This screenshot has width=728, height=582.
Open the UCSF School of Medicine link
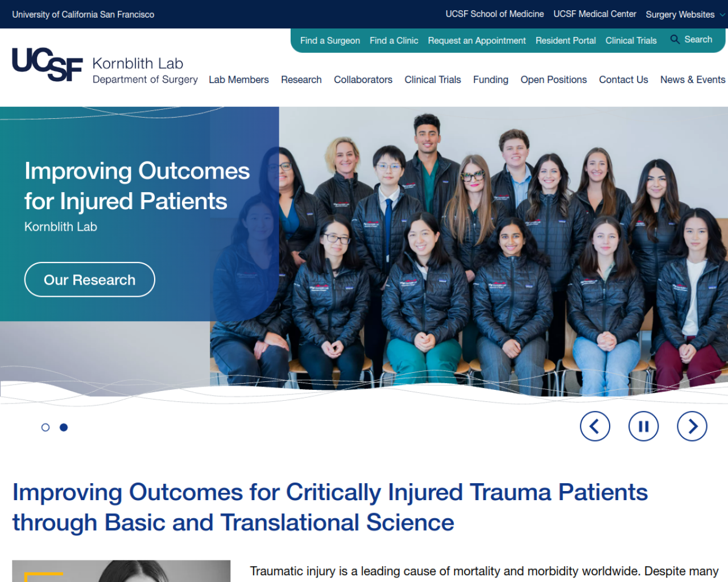click(x=494, y=14)
